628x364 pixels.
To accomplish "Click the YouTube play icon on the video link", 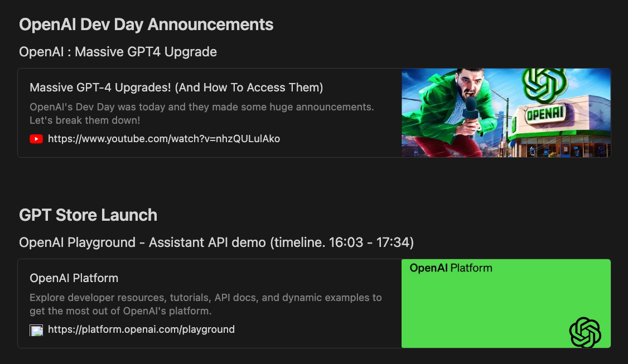I will (36, 139).
